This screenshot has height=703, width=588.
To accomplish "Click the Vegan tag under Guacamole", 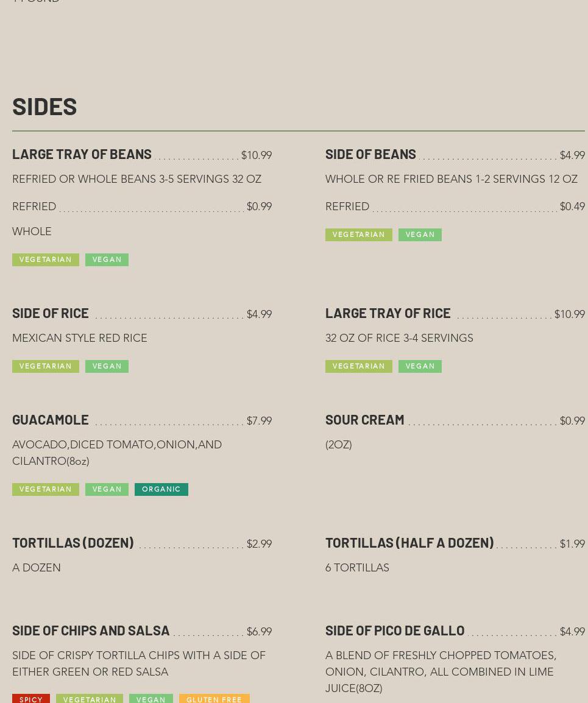I will point(107,489).
